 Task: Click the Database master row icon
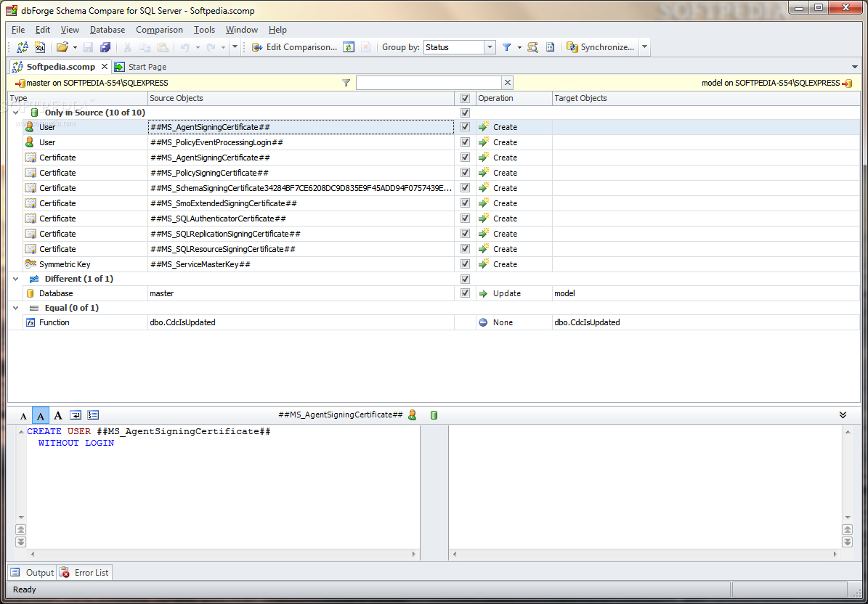pyautogui.click(x=31, y=293)
